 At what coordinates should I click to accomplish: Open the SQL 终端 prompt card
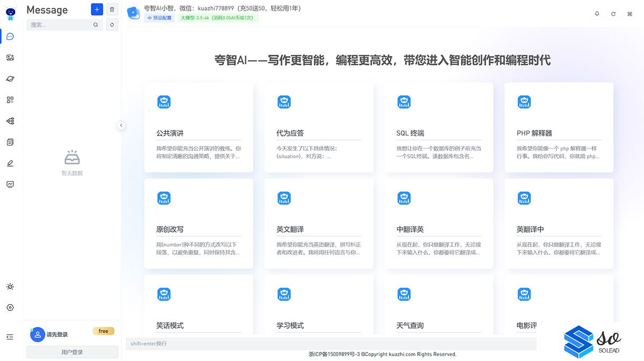(x=438, y=127)
